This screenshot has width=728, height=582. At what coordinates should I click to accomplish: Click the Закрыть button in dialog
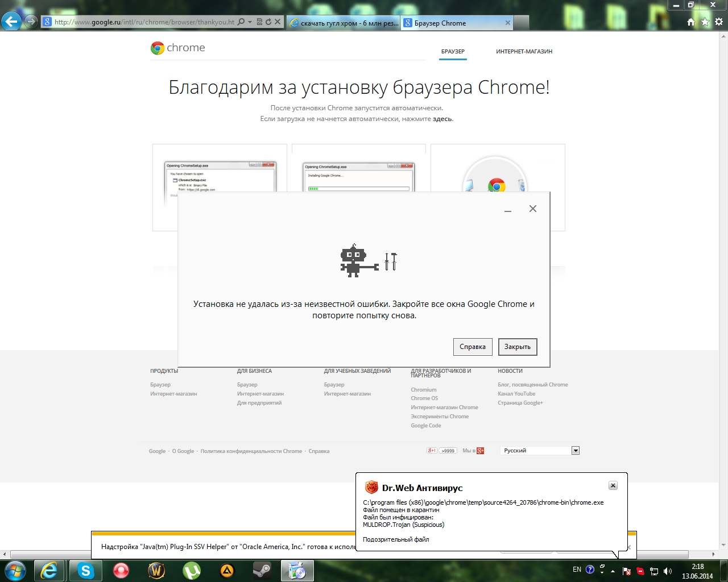click(x=518, y=347)
